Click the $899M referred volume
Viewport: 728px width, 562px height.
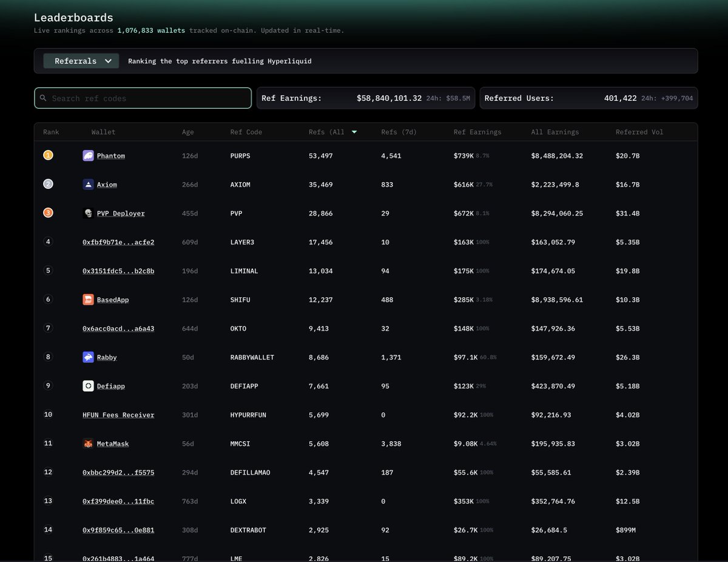[x=625, y=530]
